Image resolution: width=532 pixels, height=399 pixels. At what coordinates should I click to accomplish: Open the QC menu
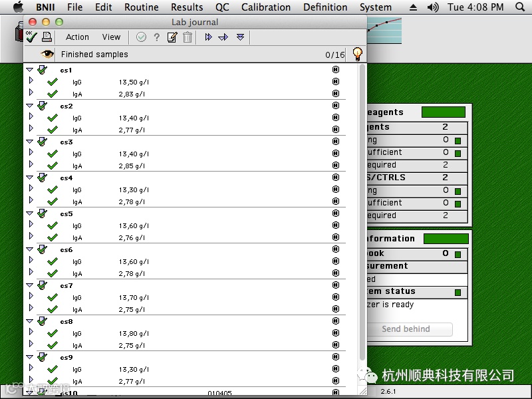tap(222, 7)
